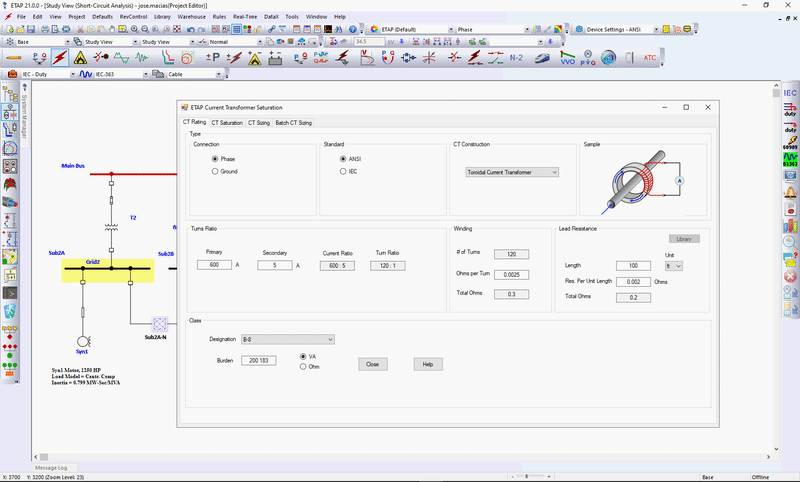This screenshot has width=800, height=482.
Task: Expand the Designation B-8 dropdown
Action: [x=285, y=340]
